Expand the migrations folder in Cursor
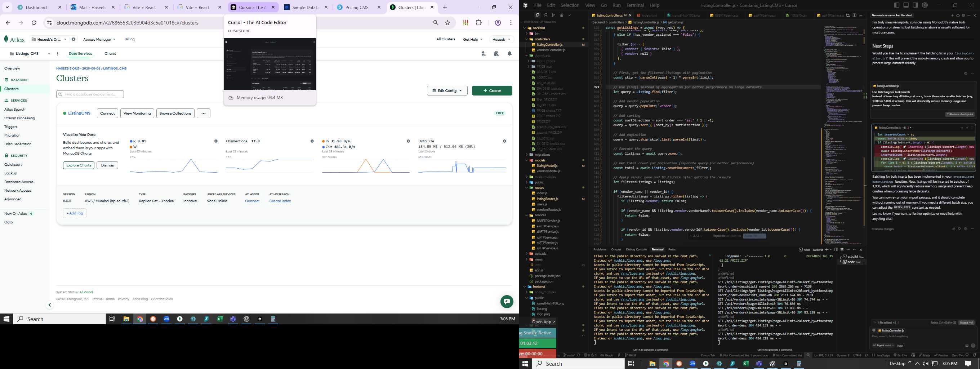Screen dimensions: 980x369 click(542, 155)
